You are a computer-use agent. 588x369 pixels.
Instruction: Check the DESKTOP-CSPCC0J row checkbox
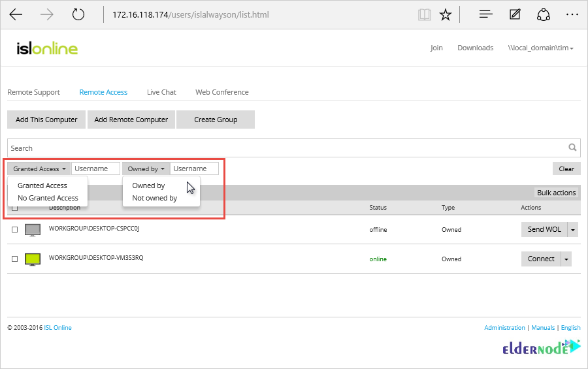(x=15, y=230)
